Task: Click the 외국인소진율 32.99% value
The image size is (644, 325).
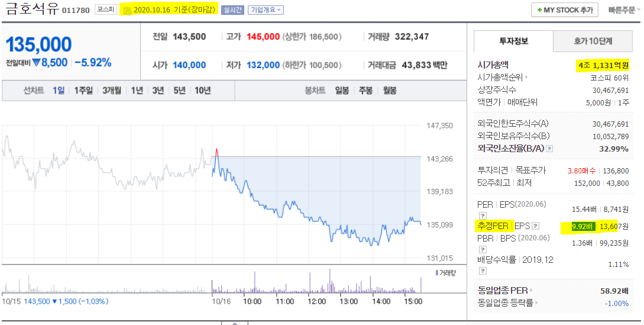Action: pos(614,149)
